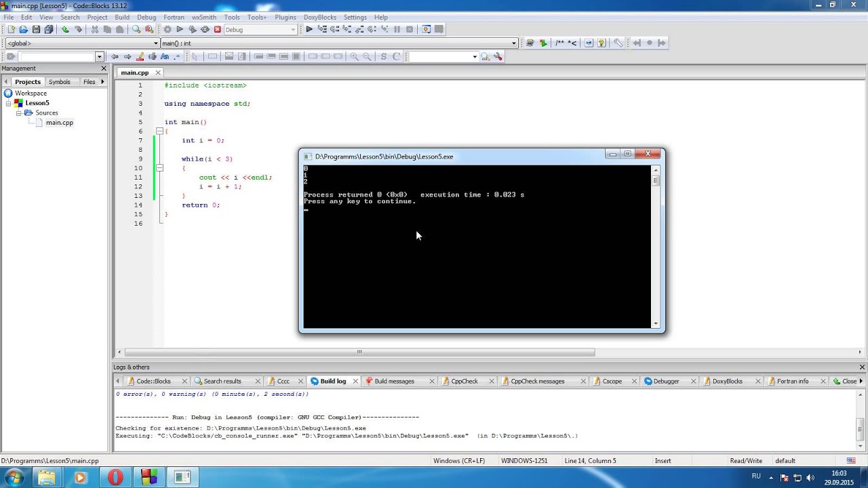Close the Build log tab
This screenshot has width=868, height=488.
(x=355, y=381)
